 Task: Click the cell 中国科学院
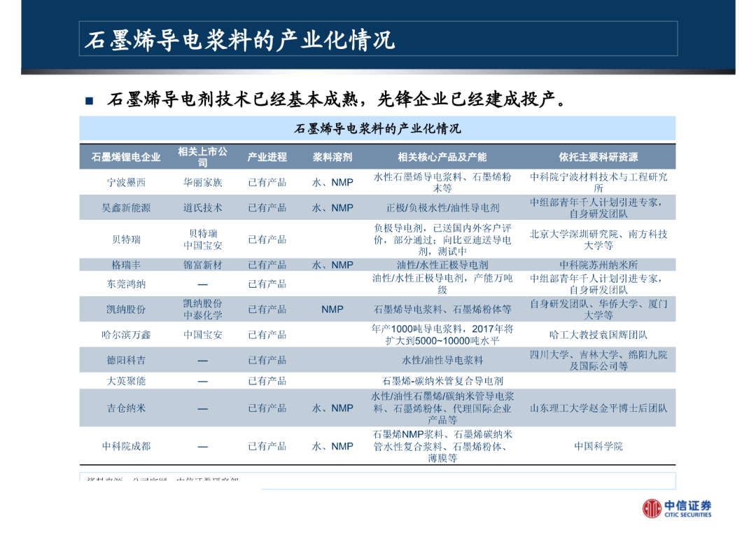(598, 446)
